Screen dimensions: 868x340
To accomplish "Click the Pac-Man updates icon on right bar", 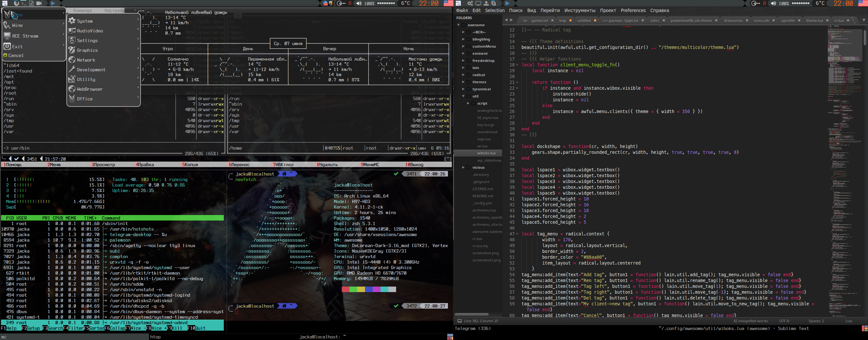I will point(756,3).
